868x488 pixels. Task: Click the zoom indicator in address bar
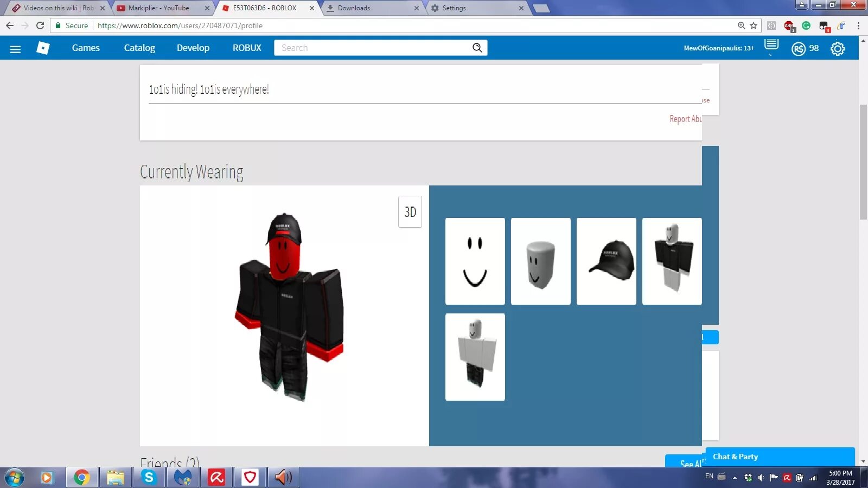click(741, 25)
